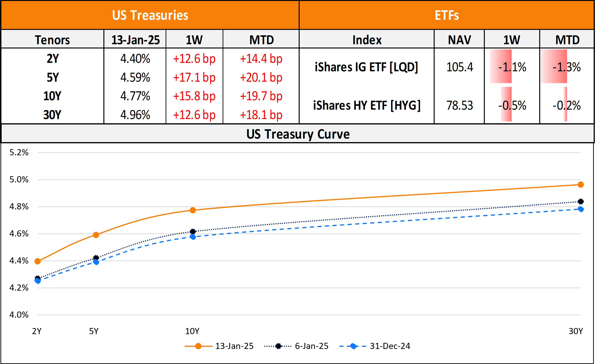Viewport: 595px width, 364px height.
Task: Select the ETFs section header
Action: pyautogui.click(x=447, y=15)
